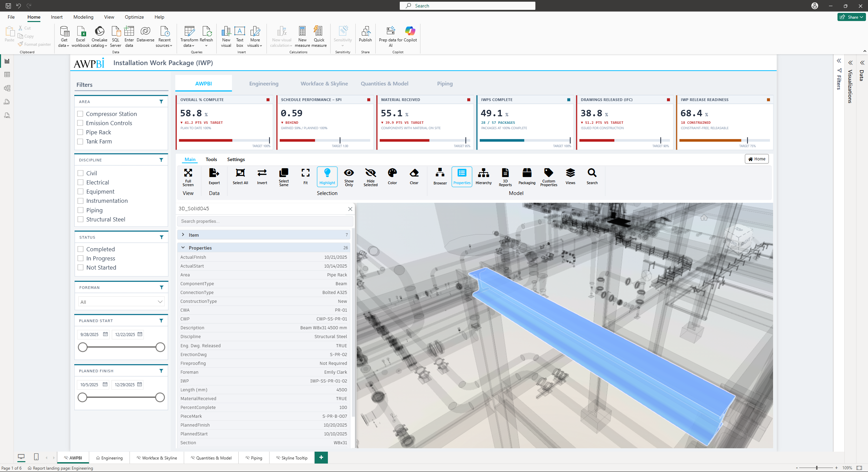
Task: Click the model Search magnifier icon
Action: [x=592, y=177]
